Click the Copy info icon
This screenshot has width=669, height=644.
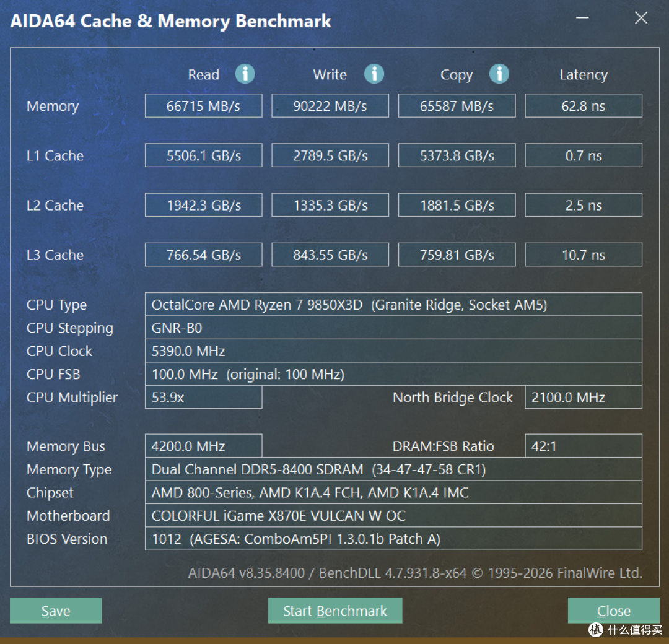[x=499, y=74]
